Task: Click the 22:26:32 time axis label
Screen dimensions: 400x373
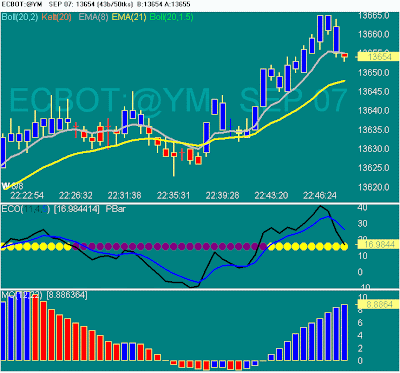Action: 76,195
